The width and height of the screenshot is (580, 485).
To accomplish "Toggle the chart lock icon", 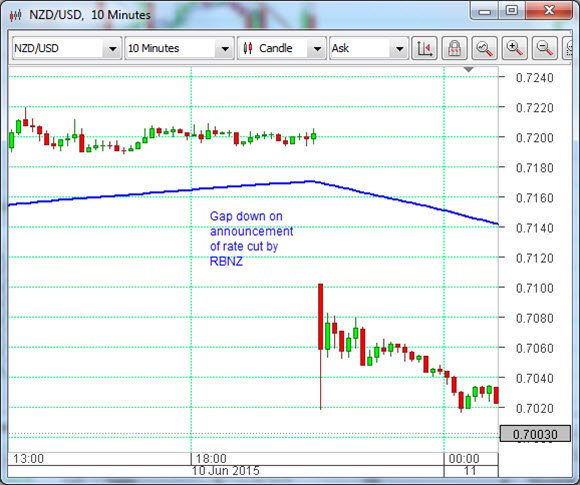I will tap(455, 48).
